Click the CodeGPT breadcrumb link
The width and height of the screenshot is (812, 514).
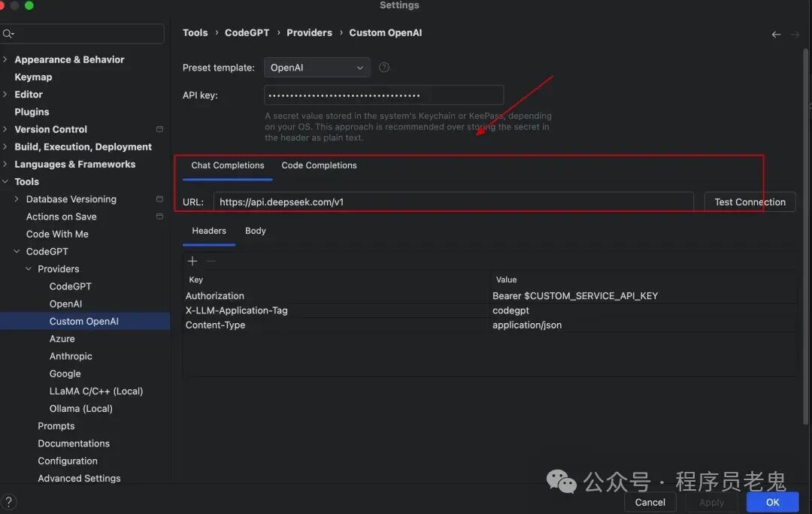[x=247, y=32]
